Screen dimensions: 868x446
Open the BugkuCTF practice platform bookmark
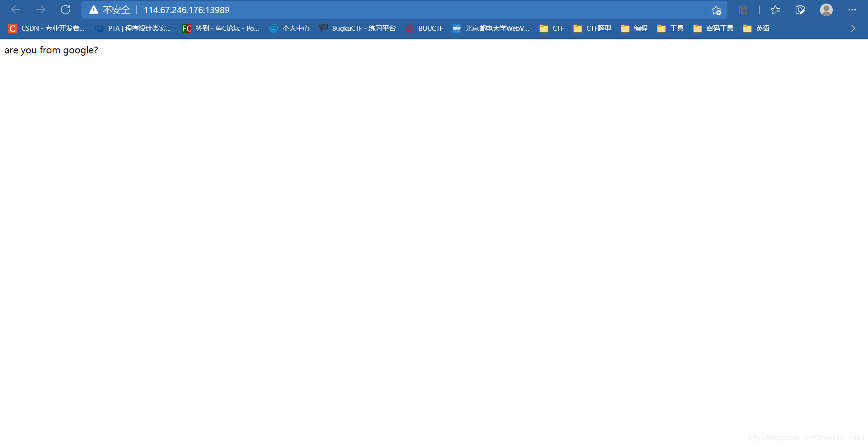click(357, 28)
